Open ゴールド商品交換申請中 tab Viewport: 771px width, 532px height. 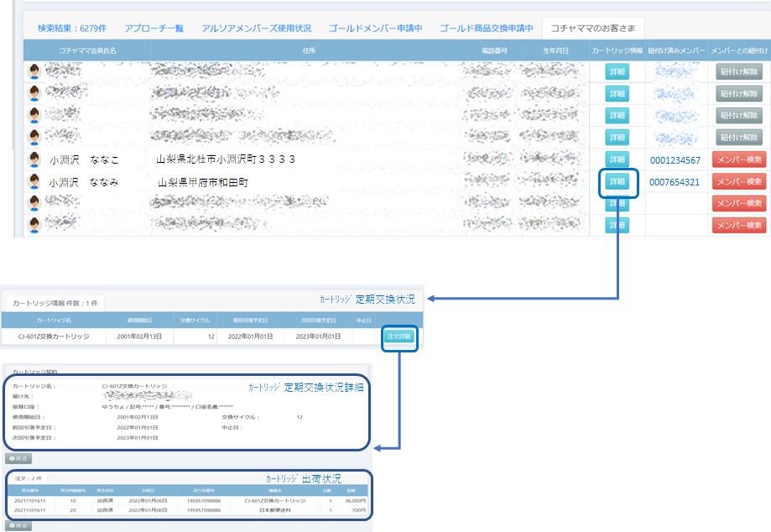(486, 28)
